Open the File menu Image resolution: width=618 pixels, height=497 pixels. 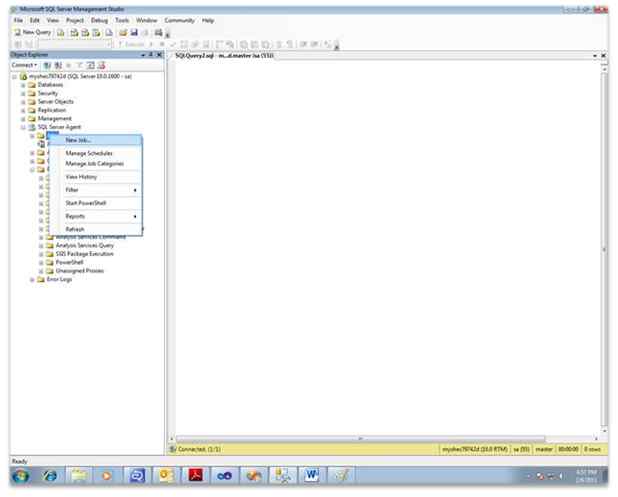click(18, 20)
